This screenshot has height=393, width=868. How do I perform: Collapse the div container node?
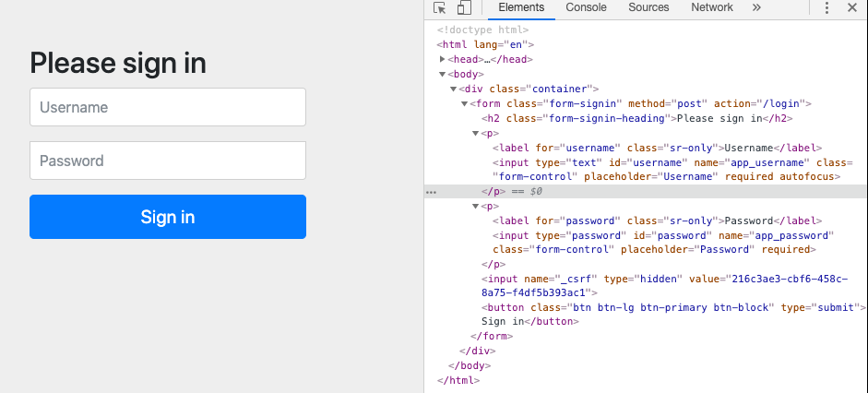pos(454,89)
